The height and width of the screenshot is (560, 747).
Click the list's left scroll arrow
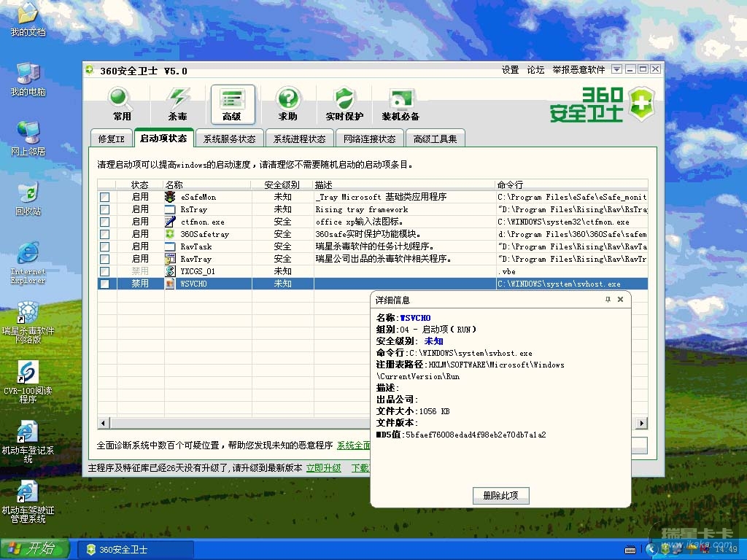(104, 423)
